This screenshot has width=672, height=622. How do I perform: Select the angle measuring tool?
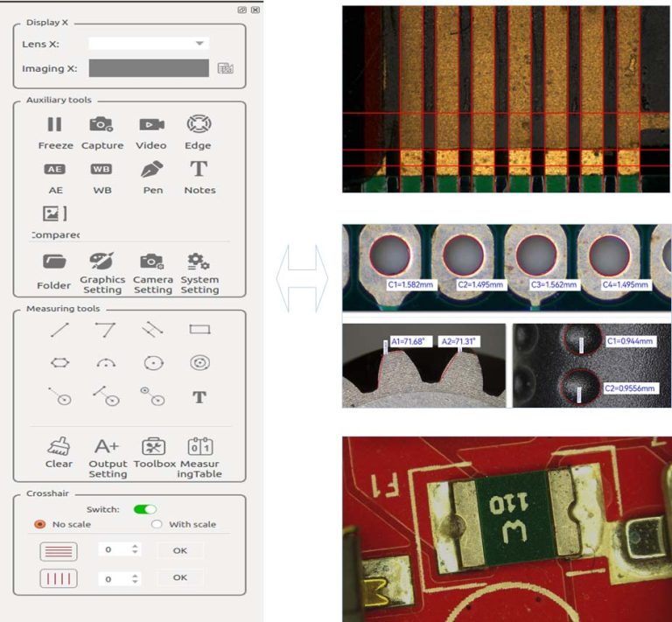pos(105,330)
